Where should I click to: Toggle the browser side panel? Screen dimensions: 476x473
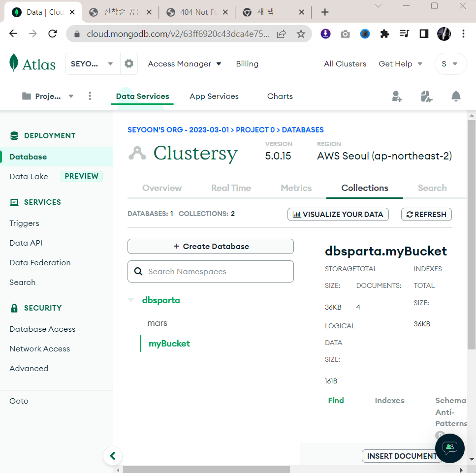pyautogui.click(x=424, y=33)
